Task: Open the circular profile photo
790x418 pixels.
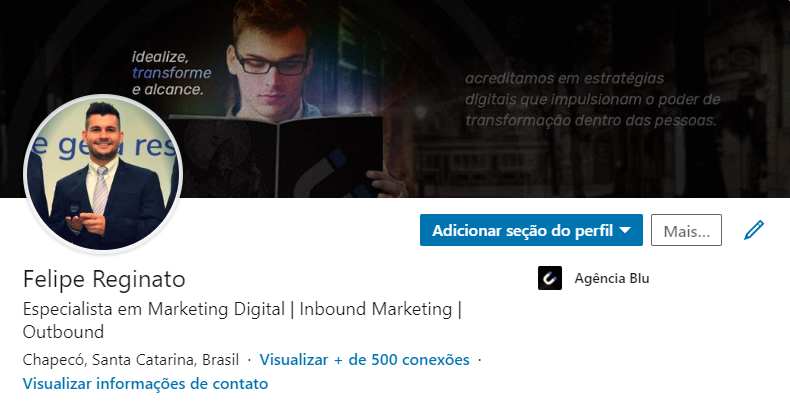Action: [103, 174]
